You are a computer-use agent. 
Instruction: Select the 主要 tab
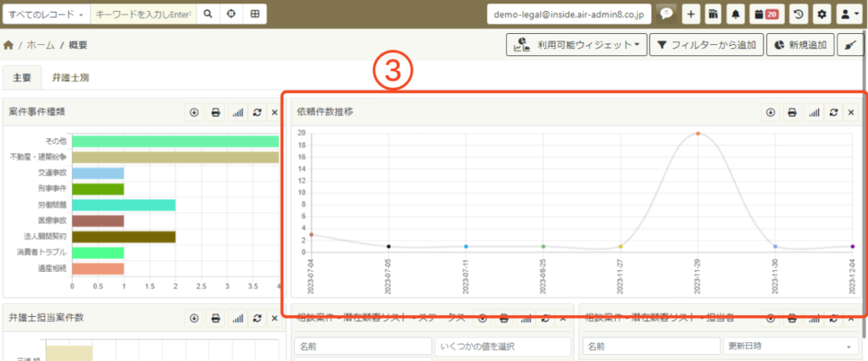point(22,78)
